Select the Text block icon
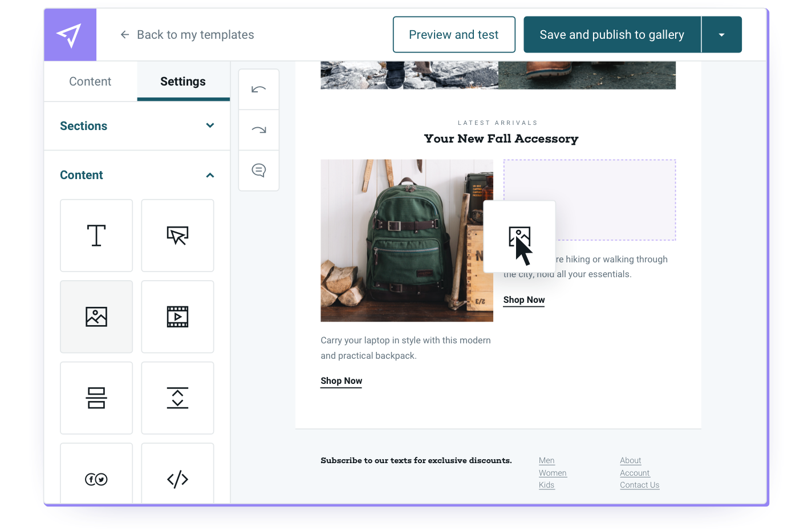812x531 pixels. click(96, 236)
